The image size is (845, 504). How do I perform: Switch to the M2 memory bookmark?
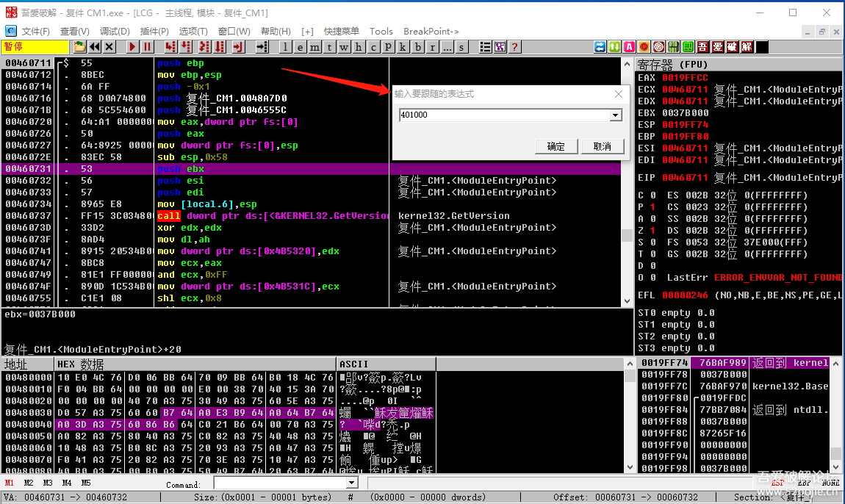click(x=29, y=483)
